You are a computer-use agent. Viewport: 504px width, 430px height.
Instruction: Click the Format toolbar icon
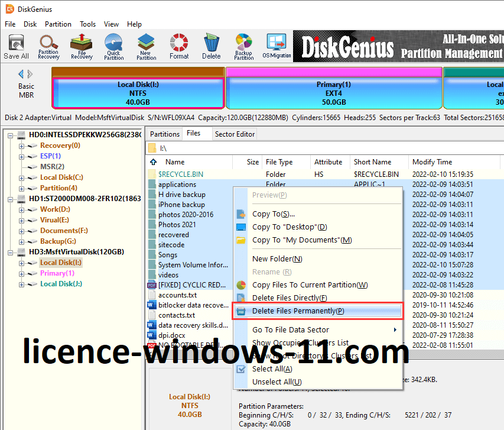pos(179,47)
